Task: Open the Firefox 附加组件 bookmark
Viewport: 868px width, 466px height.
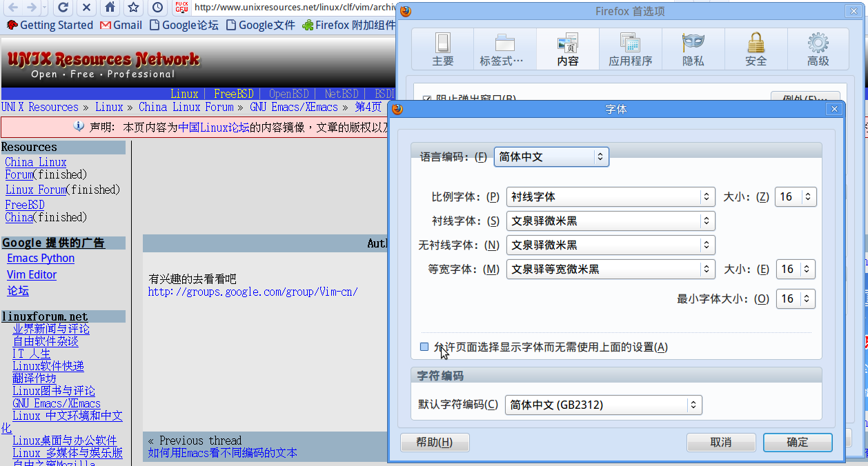Action: coord(349,26)
